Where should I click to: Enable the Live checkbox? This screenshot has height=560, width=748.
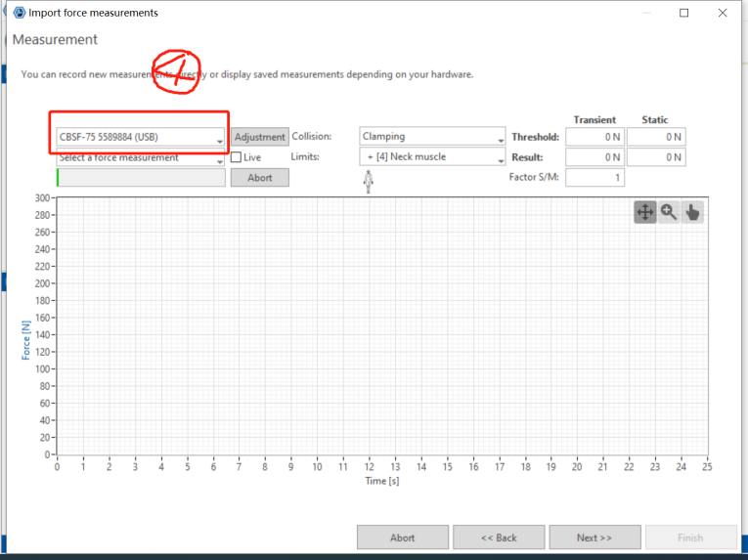[x=237, y=157]
